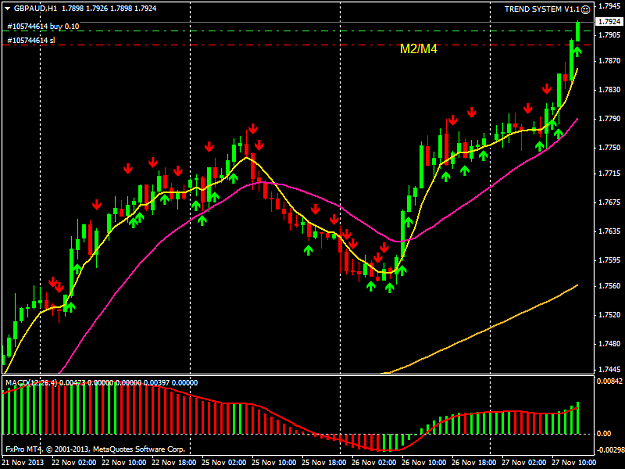Click price scale value 1.7790
625x469 pixels.
click(x=609, y=118)
